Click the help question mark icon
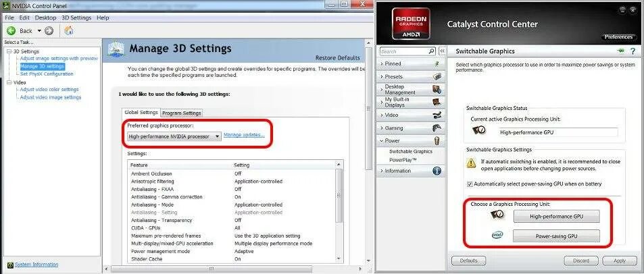 [x=633, y=51]
